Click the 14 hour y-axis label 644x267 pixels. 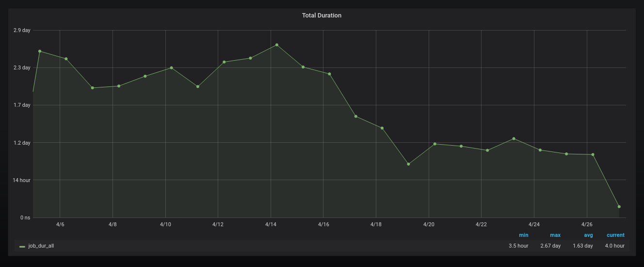coord(22,180)
